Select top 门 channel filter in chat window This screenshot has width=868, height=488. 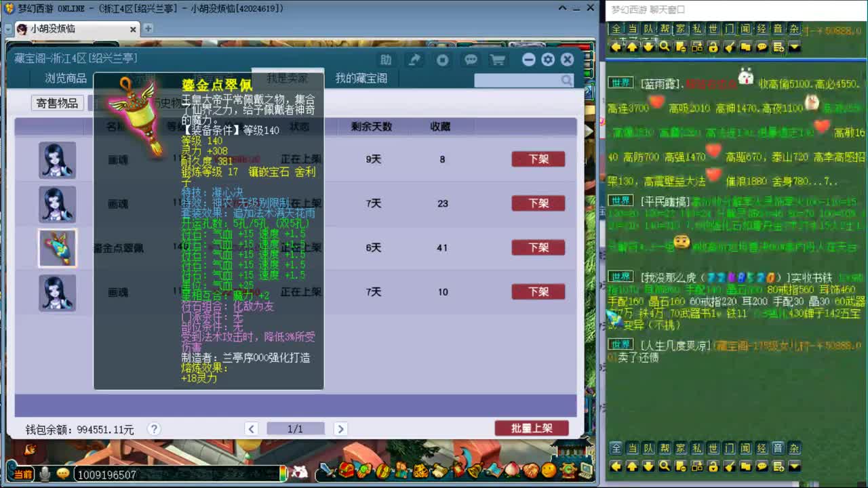[x=730, y=29]
